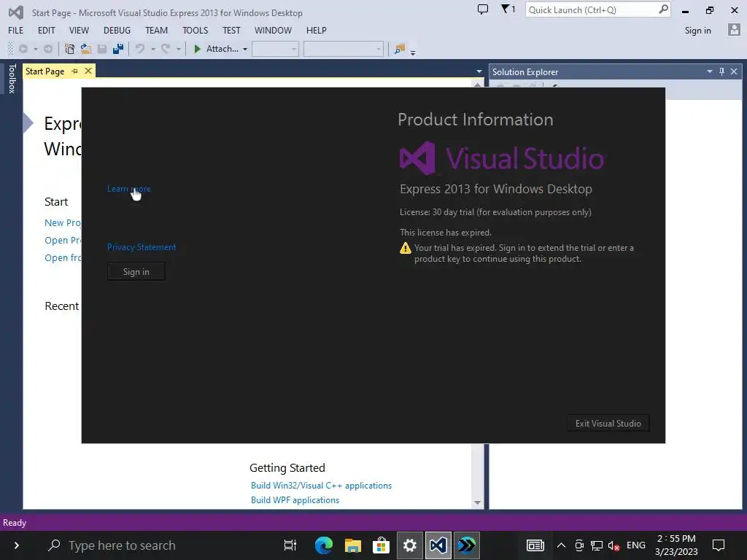
Task: Open Microsoft Store from taskbar
Action: coord(381,545)
